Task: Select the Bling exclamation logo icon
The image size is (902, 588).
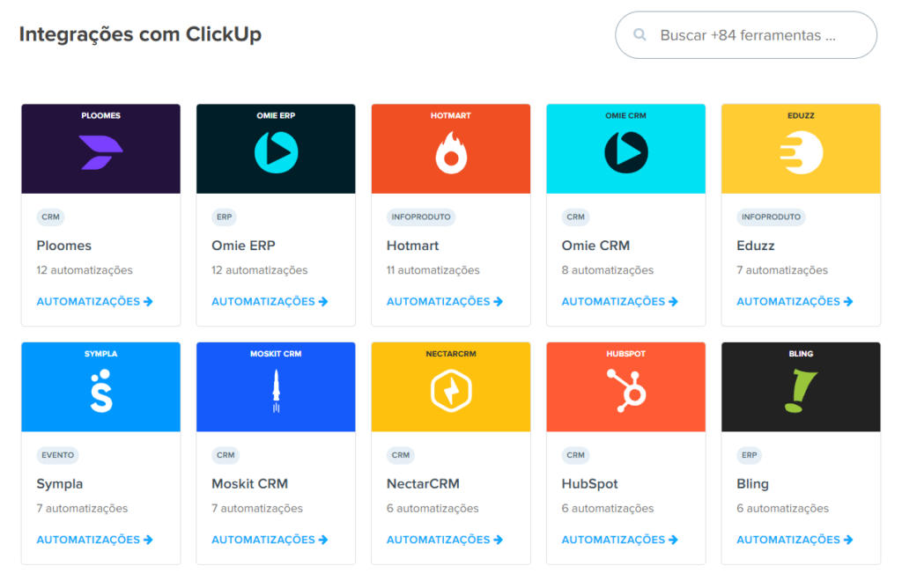Action: point(800,386)
